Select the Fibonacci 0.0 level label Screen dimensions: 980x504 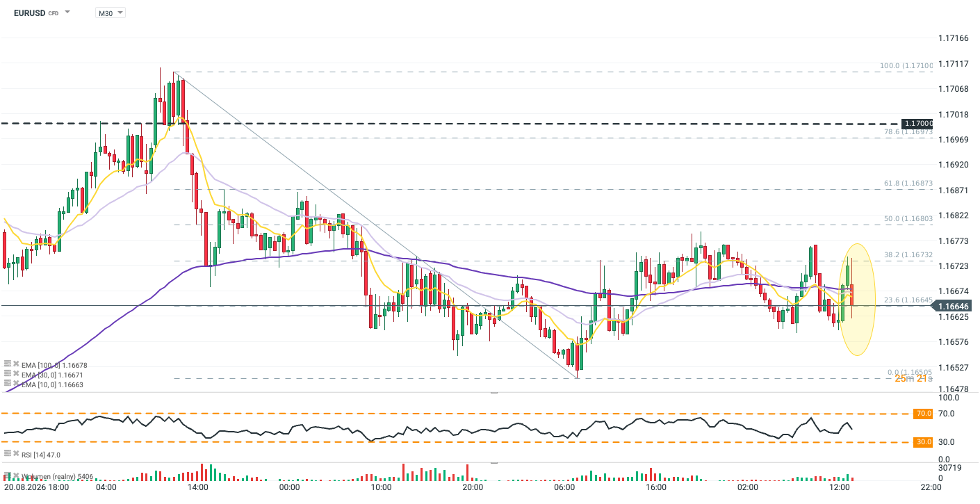pos(910,372)
